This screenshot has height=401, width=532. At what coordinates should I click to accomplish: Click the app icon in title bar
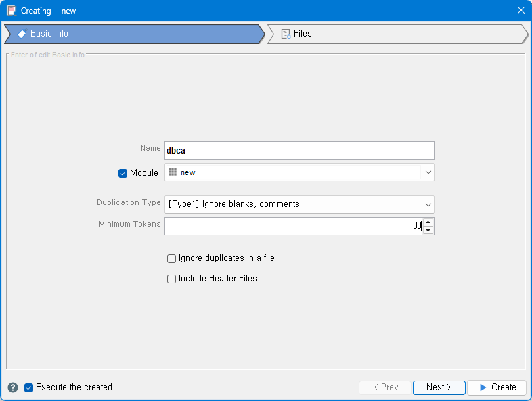coord(12,11)
